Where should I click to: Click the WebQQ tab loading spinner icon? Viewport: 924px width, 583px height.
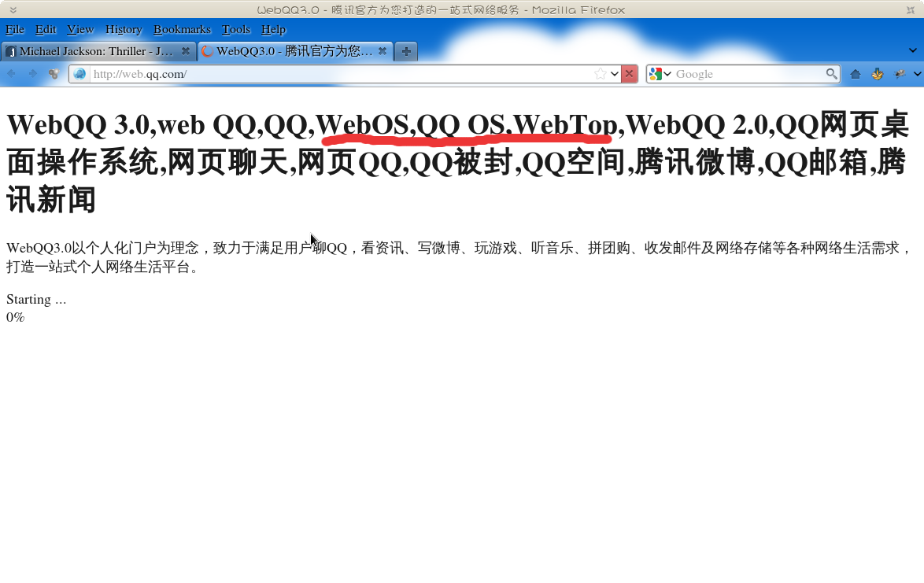(207, 51)
